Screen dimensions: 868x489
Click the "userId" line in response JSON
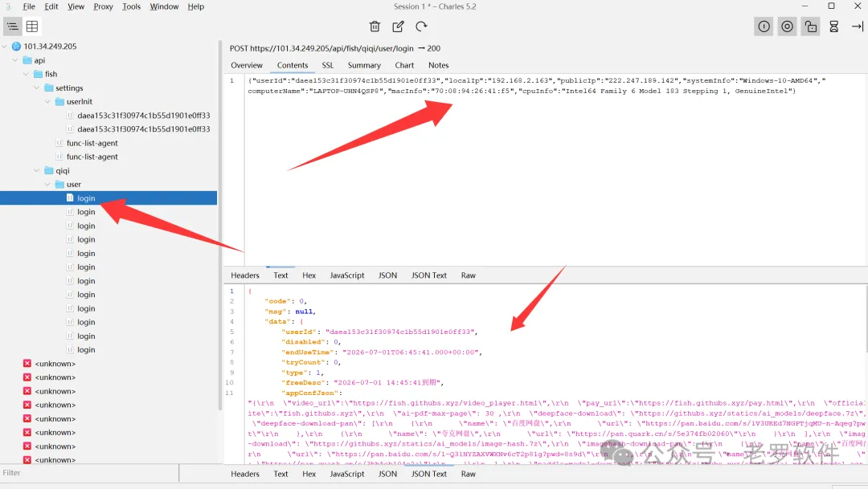(x=380, y=332)
